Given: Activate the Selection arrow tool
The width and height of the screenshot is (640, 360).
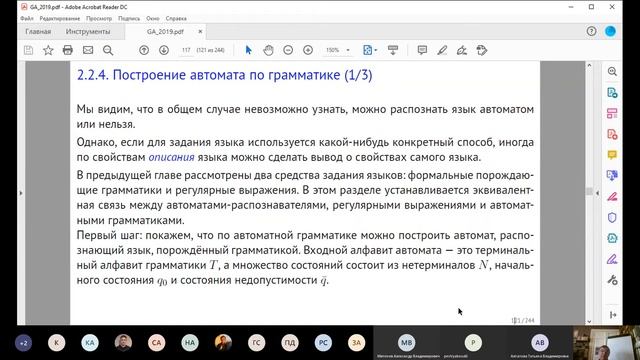Looking at the screenshot, I should 248,50.
